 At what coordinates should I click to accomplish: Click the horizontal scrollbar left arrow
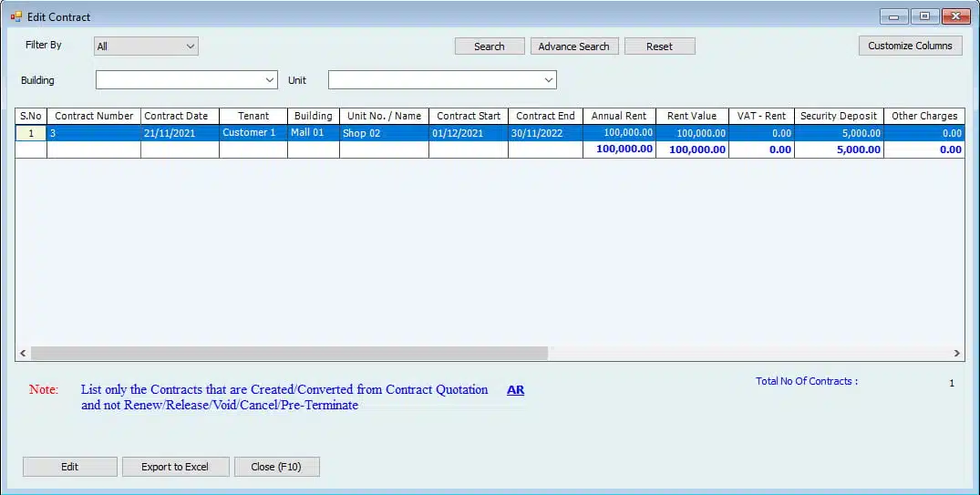(x=23, y=353)
